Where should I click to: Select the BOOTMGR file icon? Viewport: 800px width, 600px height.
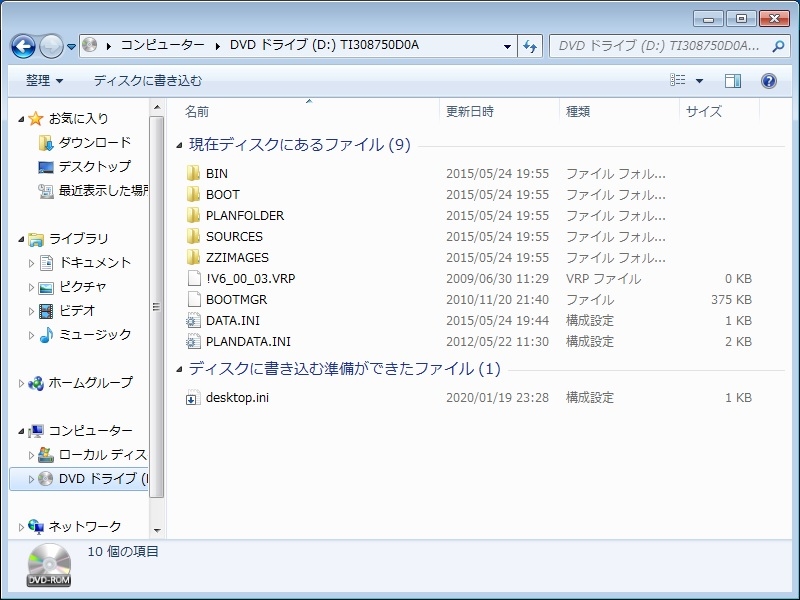click(x=194, y=299)
